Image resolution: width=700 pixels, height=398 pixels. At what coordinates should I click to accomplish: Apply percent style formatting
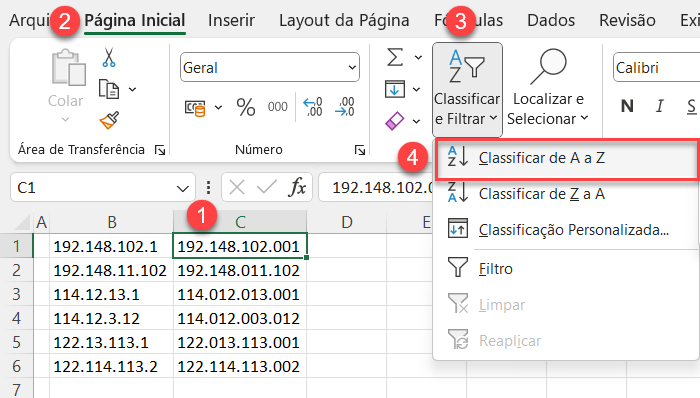pos(246,107)
